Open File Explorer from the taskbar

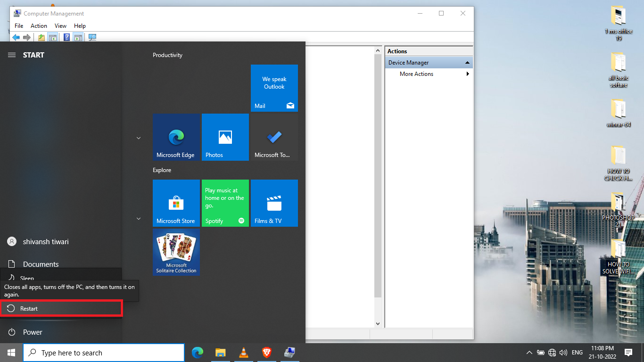pos(221,353)
